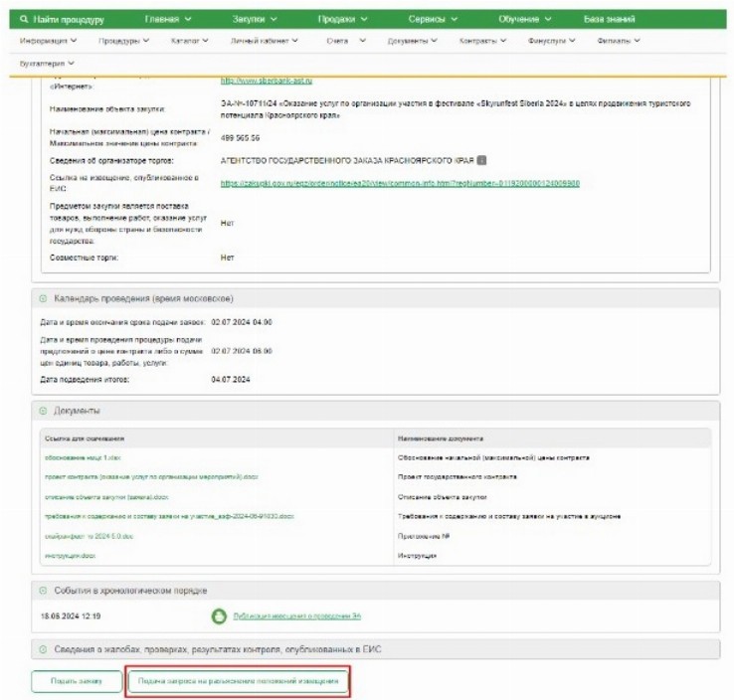
Task: Expand the «Документы» submenu dropdown
Action: [x=413, y=41]
